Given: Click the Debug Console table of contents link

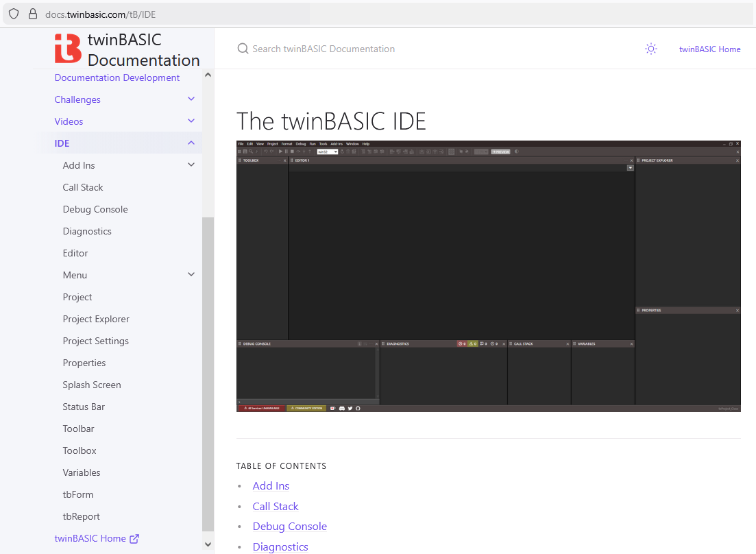Looking at the screenshot, I should 289,527.
